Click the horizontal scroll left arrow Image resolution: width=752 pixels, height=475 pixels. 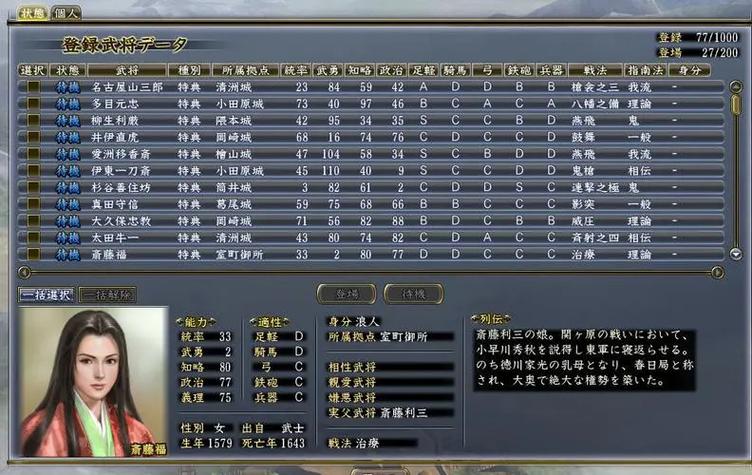(x=24, y=273)
